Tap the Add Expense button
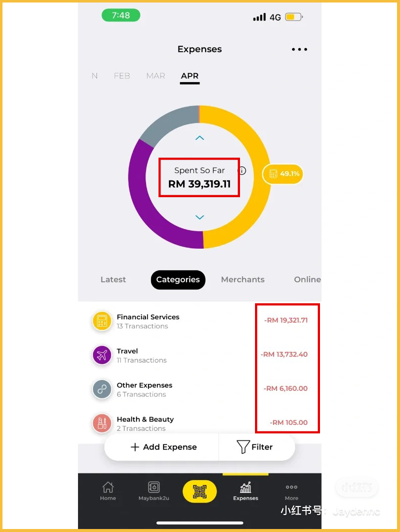The height and width of the screenshot is (532, 400). coord(163,447)
